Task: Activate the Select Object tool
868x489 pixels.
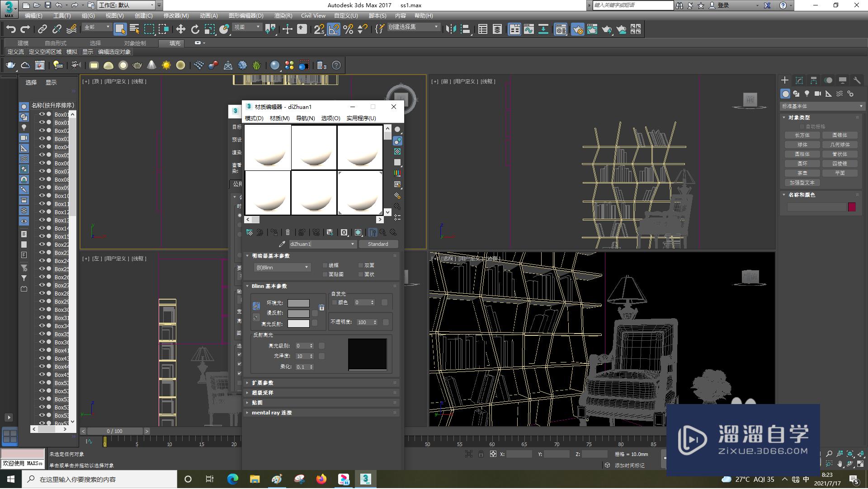Action: (120, 29)
